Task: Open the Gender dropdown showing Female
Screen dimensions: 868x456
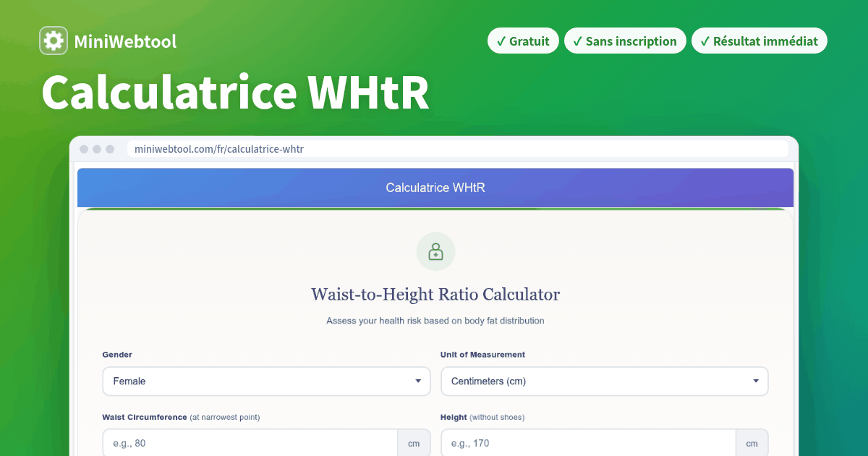Action: [267, 381]
